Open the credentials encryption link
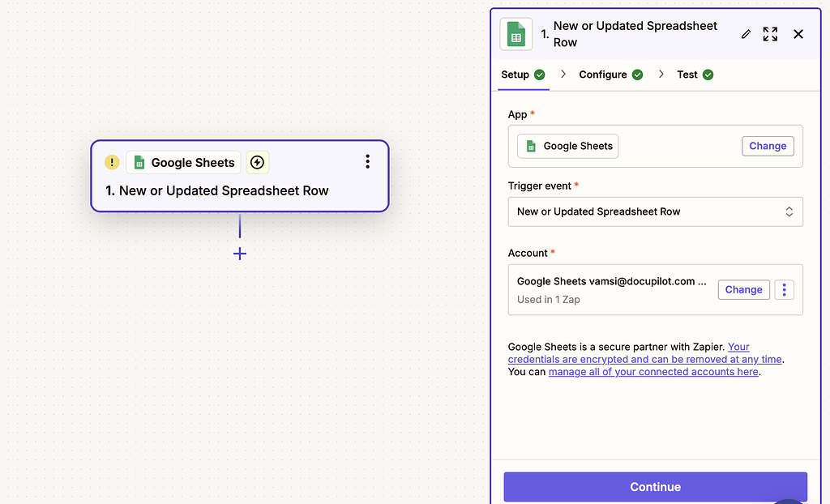Screen dimensions: 830x504 pyautogui.click(x=644, y=359)
